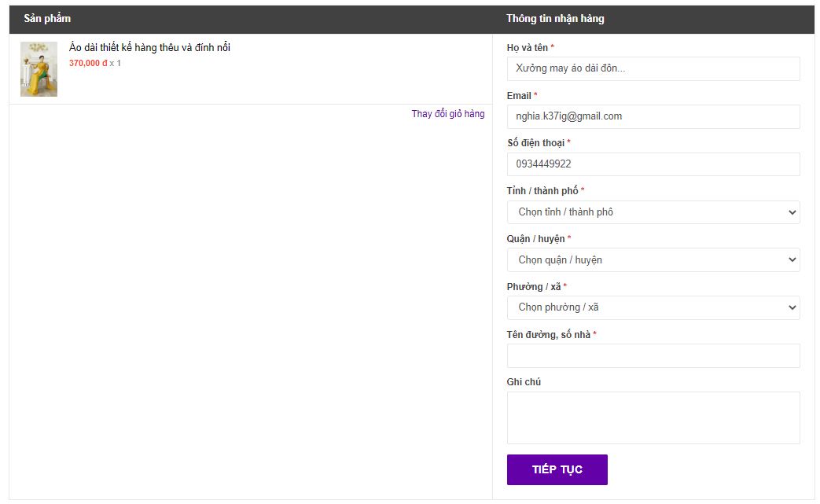Click the price text '370,000 đ'
The width and height of the screenshot is (820, 504).
[88, 63]
